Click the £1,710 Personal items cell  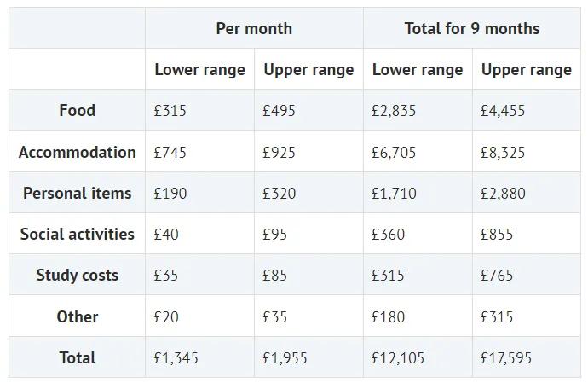point(394,194)
